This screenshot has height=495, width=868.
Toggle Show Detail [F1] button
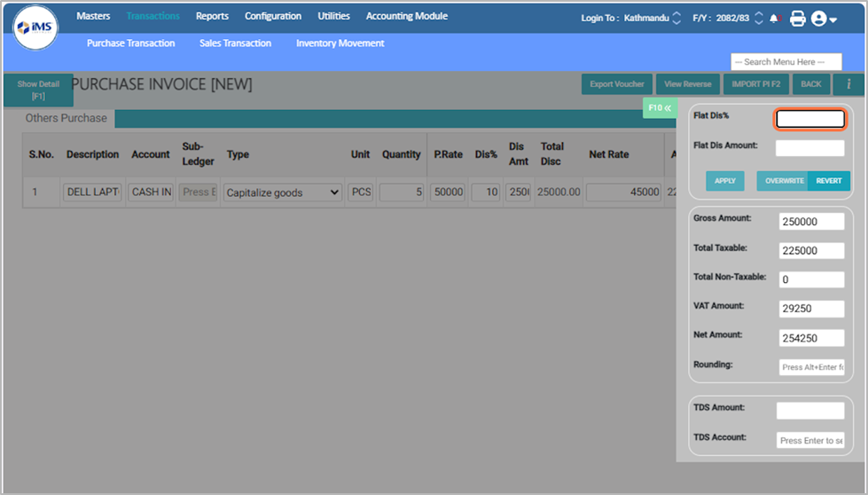pos(38,90)
